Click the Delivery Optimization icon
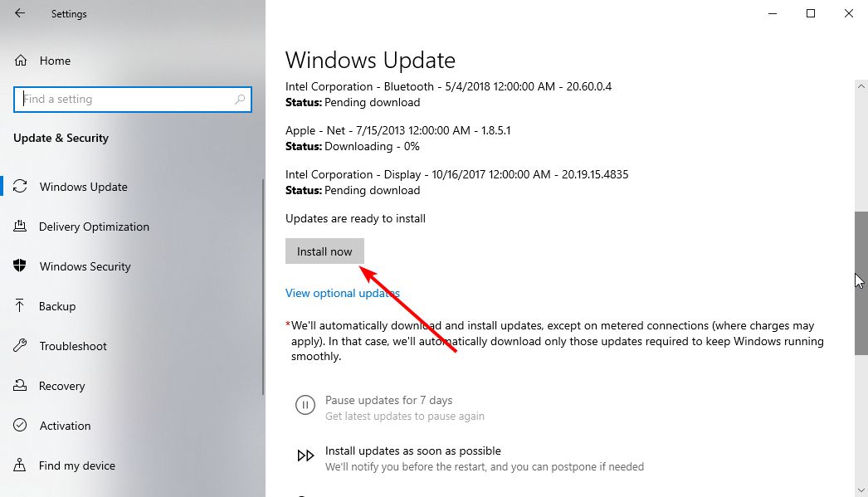 [x=20, y=227]
